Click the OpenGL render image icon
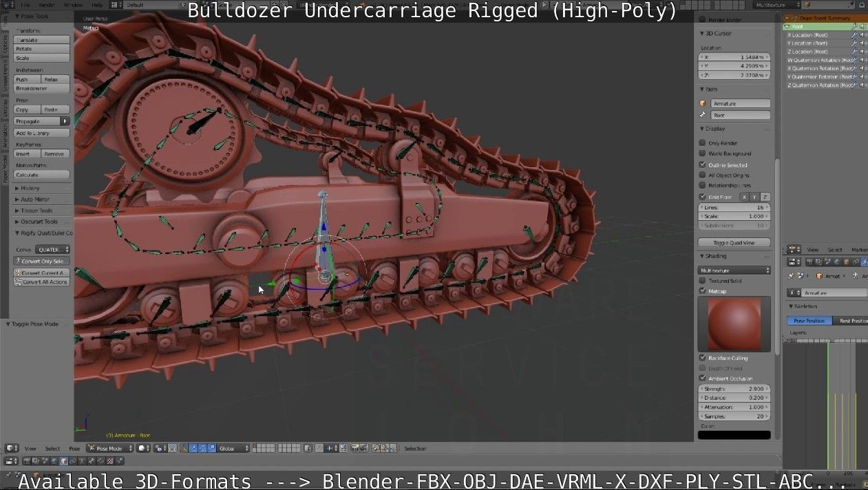Viewport: 868px width, 490px height. click(x=356, y=448)
